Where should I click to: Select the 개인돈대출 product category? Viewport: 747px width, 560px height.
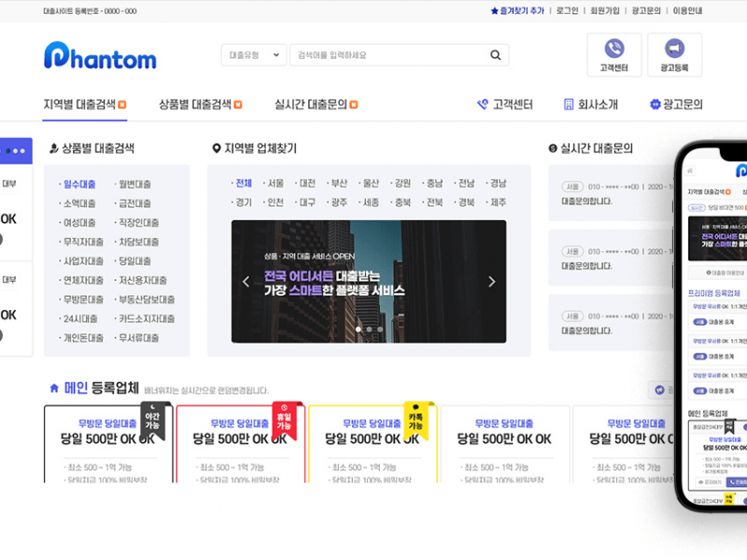pos(83,338)
